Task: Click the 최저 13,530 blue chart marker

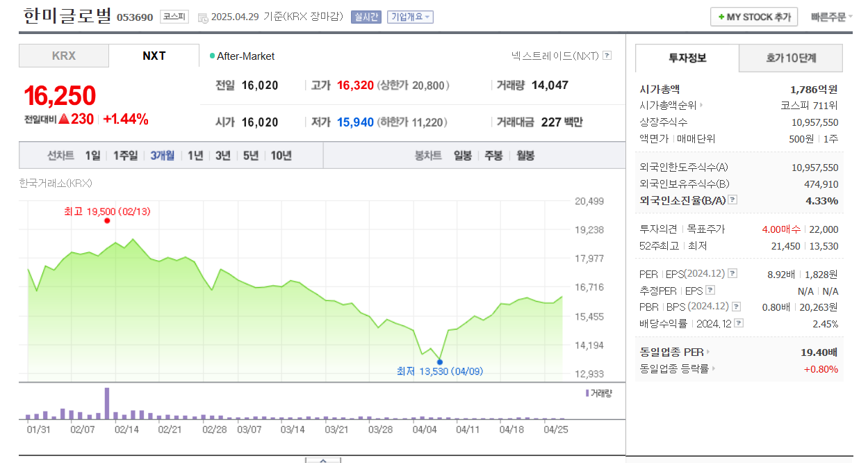Action: coord(439,362)
